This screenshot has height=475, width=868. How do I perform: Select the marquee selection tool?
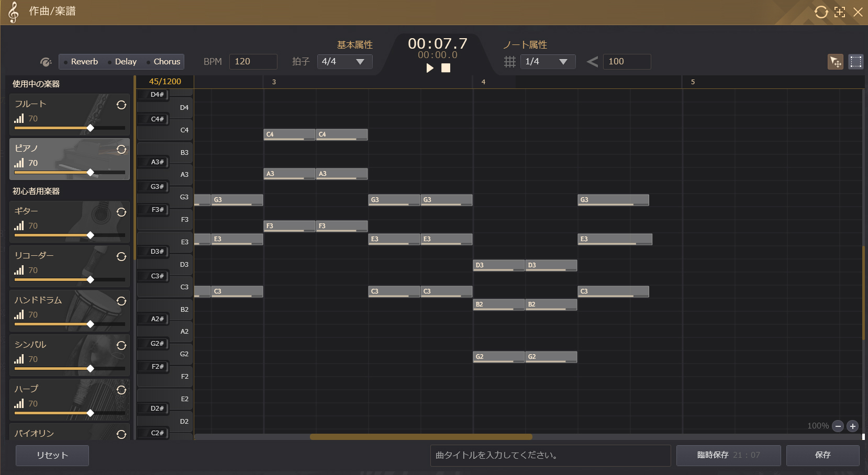(856, 62)
